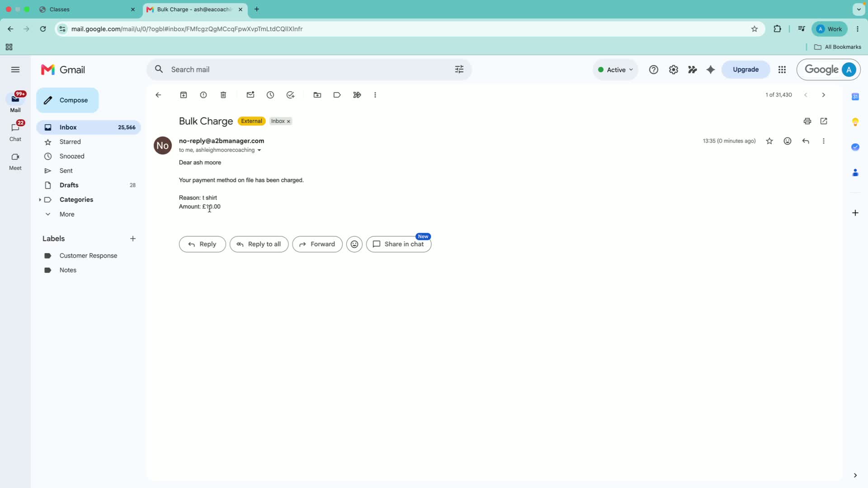This screenshot has width=868, height=488.
Task: Expand the Categories section in sidebar
Action: [40, 200]
